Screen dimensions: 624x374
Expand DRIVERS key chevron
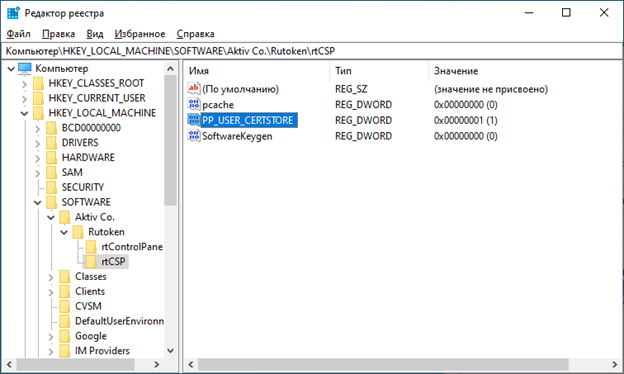[x=37, y=143]
